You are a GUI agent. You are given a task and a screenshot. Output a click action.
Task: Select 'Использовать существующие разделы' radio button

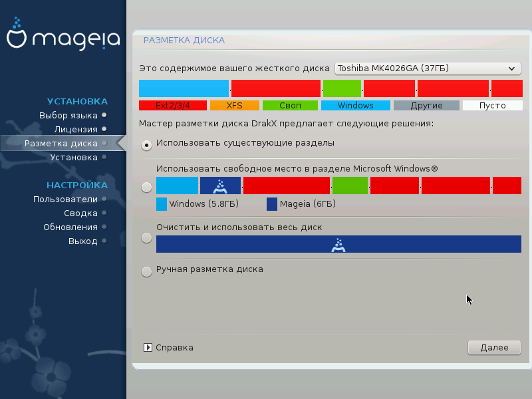click(146, 145)
